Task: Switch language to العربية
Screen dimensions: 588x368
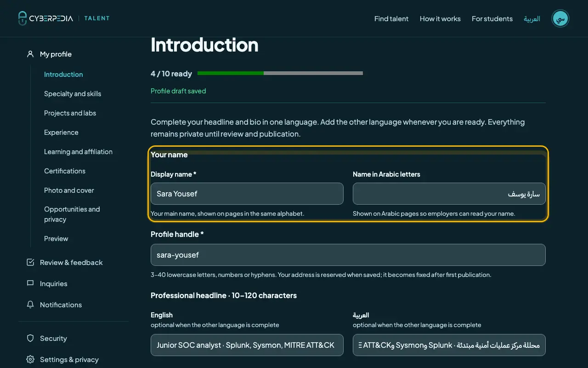Action: coord(532,19)
